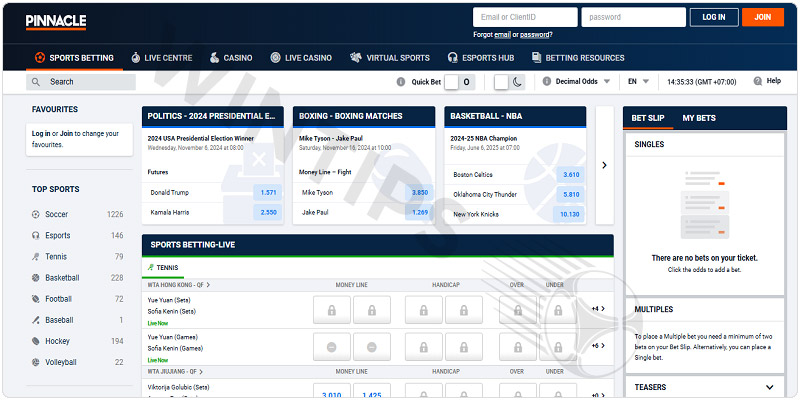The width and height of the screenshot is (800, 400).
Task: Click the Soccer ball icon in Top Sports
Action: pyautogui.click(x=36, y=214)
